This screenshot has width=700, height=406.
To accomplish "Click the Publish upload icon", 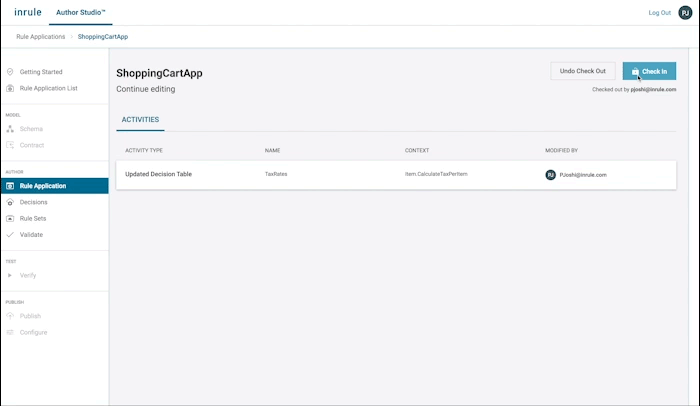I will [10, 316].
